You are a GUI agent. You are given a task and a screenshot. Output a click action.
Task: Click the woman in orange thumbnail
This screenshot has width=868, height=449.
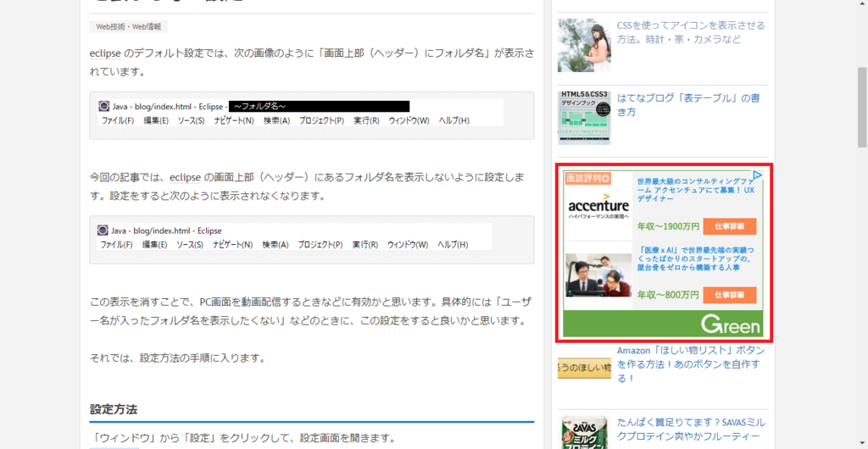[584, 46]
